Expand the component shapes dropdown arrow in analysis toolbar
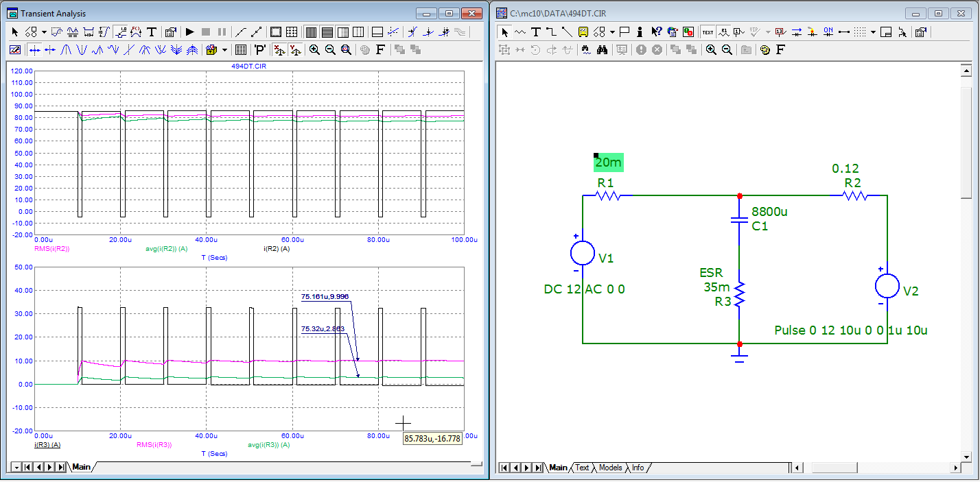 (44, 32)
